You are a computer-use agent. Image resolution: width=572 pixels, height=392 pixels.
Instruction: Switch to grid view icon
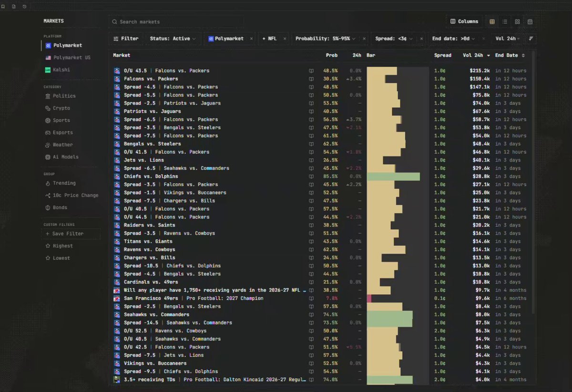[x=517, y=22]
